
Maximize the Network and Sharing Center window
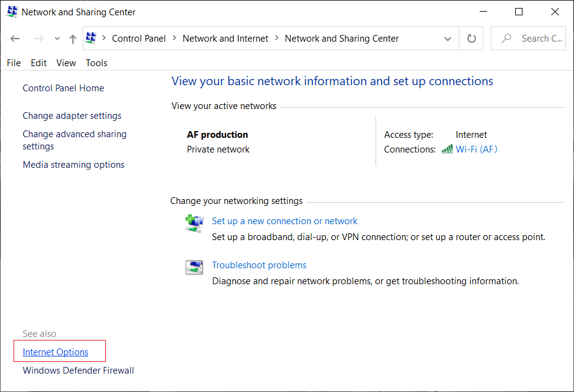519,12
